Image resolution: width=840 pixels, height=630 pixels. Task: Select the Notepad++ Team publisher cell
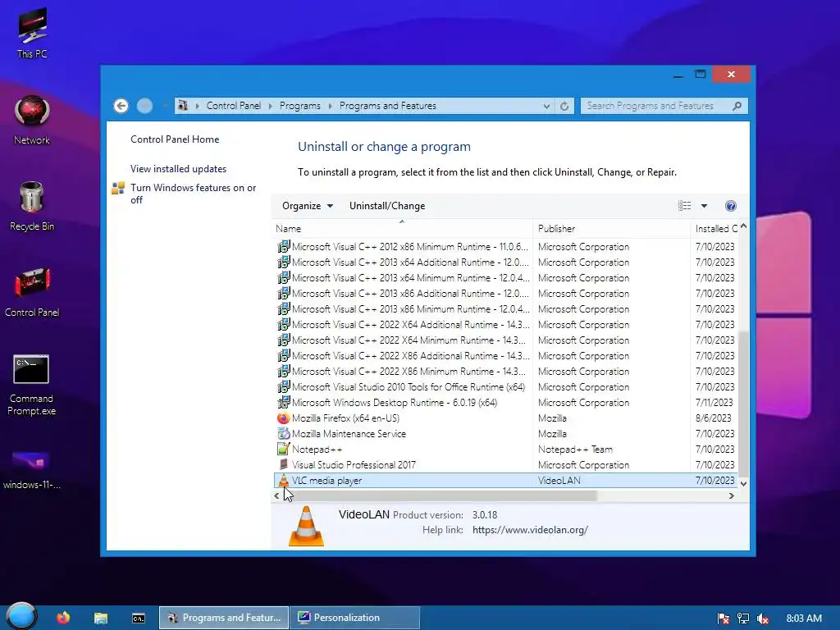coord(575,450)
